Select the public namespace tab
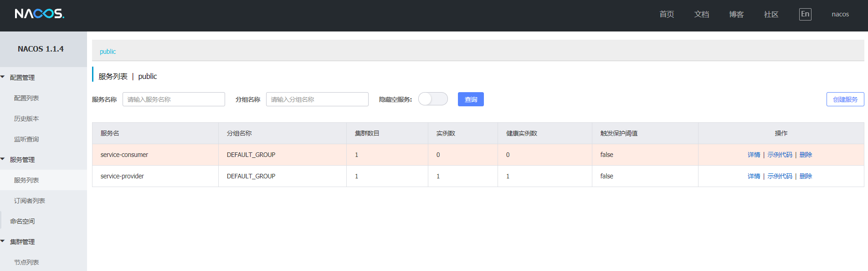This screenshot has width=868, height=271. [x=108, y=52]
